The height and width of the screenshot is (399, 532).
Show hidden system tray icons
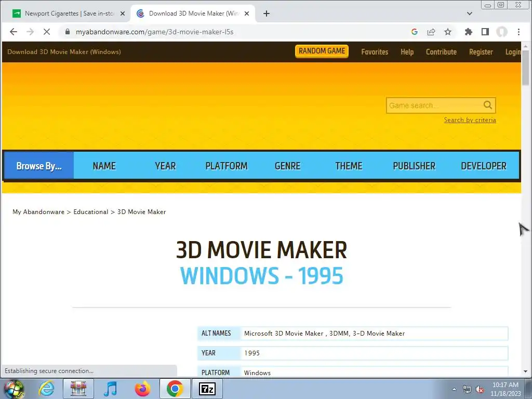point(454,390)
